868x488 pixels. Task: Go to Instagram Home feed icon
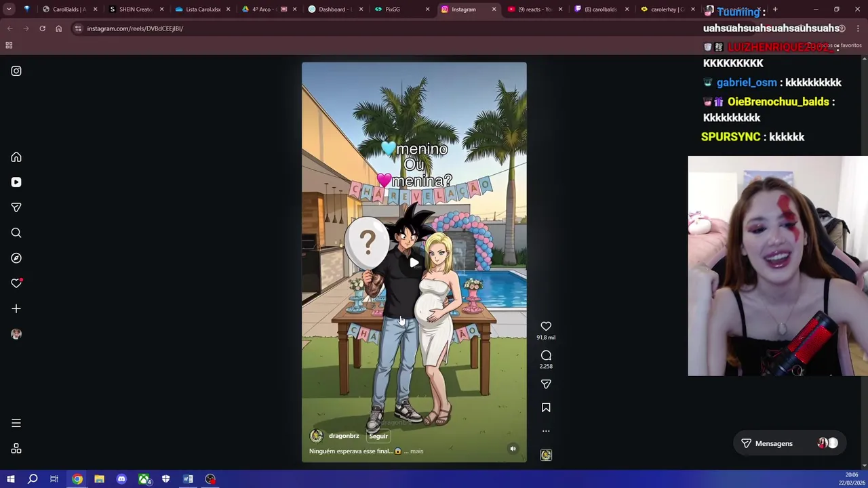16,157
